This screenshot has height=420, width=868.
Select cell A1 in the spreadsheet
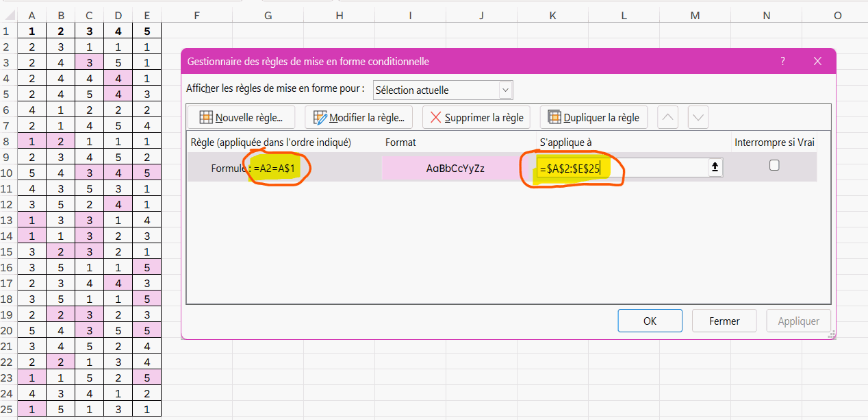click(32, 31)
